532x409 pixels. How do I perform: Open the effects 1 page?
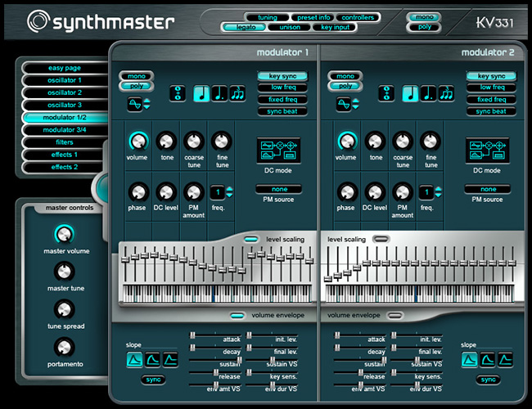click(65, 155)
